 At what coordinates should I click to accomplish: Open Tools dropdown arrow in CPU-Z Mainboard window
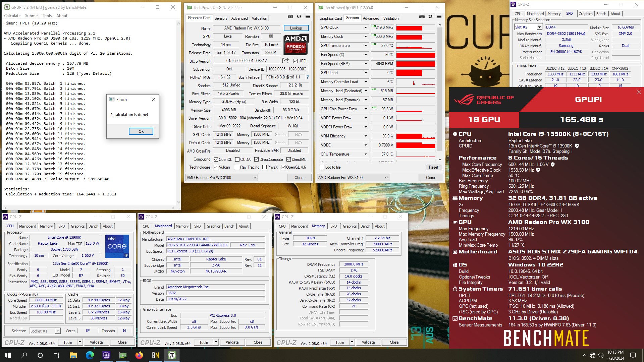216,342
